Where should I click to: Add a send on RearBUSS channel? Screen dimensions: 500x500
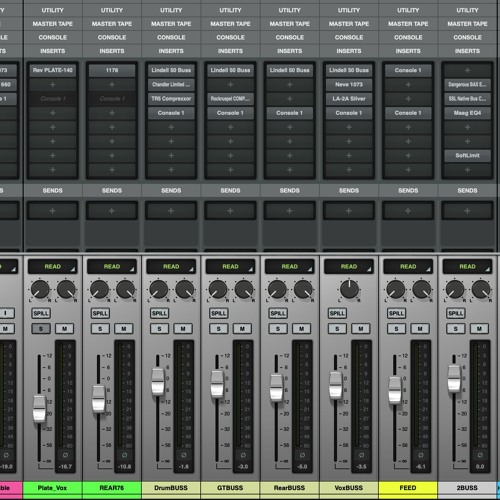(x=290, y=211)
